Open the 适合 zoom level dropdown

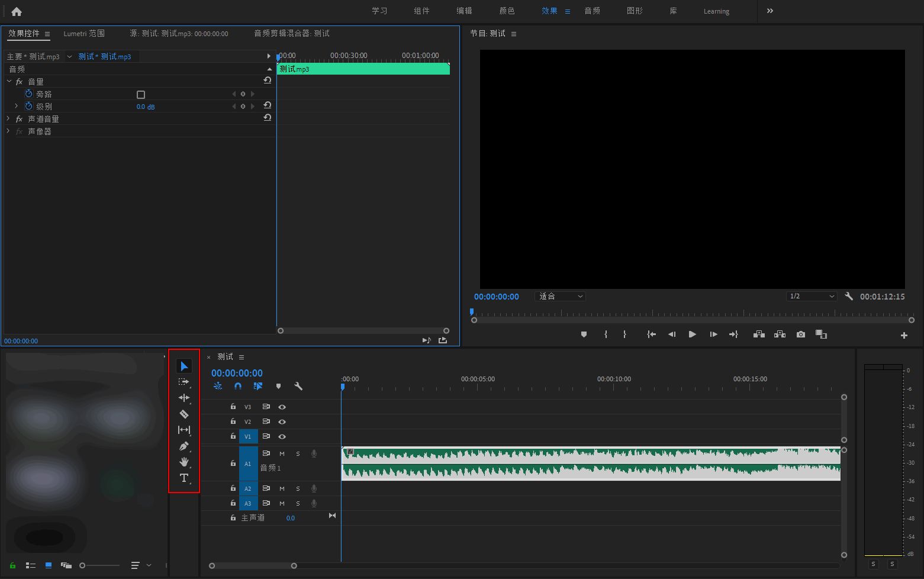point(560,296)
